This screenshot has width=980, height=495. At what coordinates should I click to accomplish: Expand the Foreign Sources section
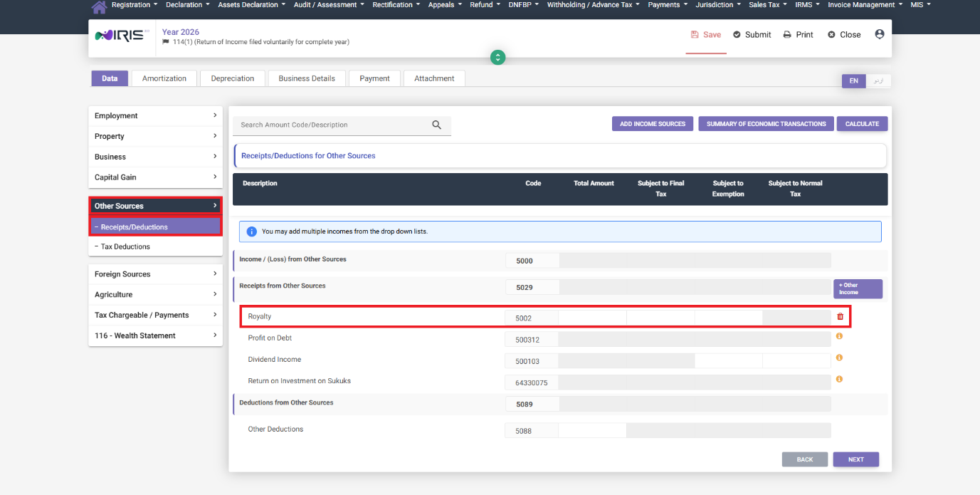tap(156, 274)
